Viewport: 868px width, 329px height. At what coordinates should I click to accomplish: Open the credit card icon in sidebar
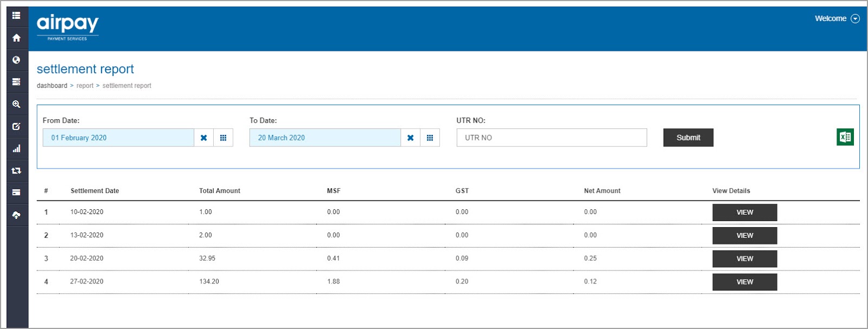16,192
